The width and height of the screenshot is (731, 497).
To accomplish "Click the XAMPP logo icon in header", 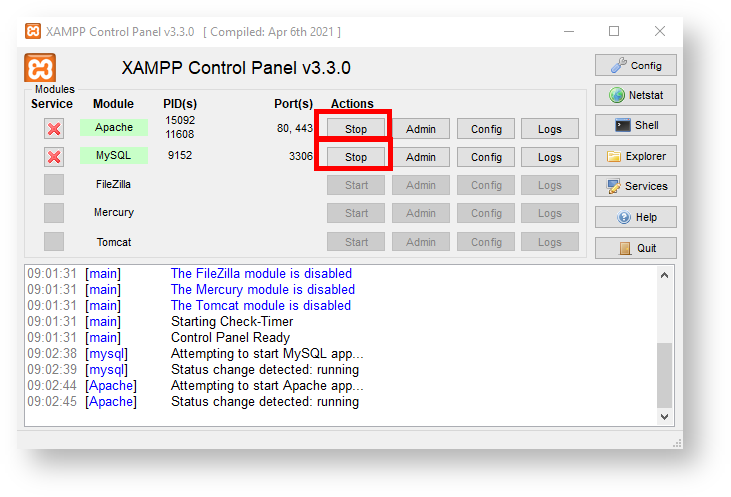I will [x=40, y=69].
